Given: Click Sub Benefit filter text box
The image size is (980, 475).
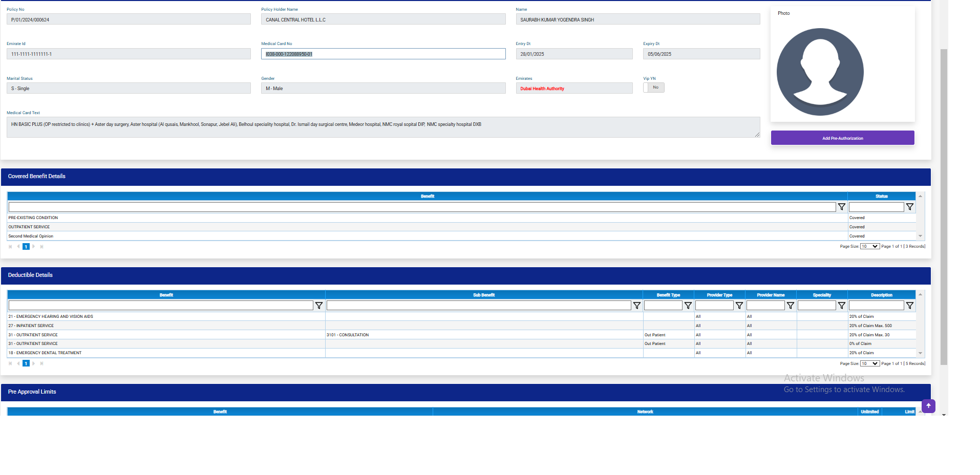Looking at the screenshot, I should [x=478, y=306].
